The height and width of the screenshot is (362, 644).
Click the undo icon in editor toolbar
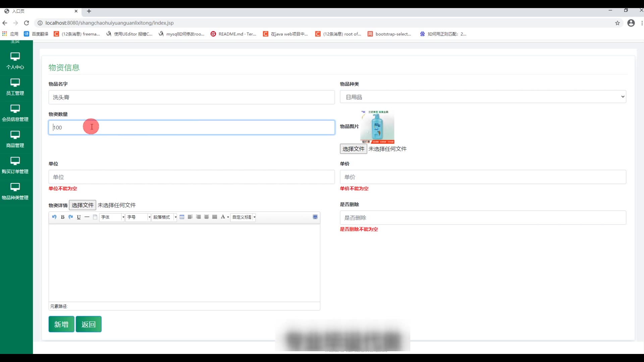click(54, 217)
